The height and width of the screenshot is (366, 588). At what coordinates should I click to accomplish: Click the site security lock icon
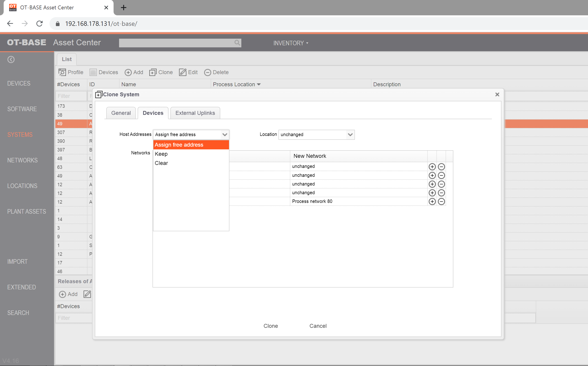pos(57,24)
